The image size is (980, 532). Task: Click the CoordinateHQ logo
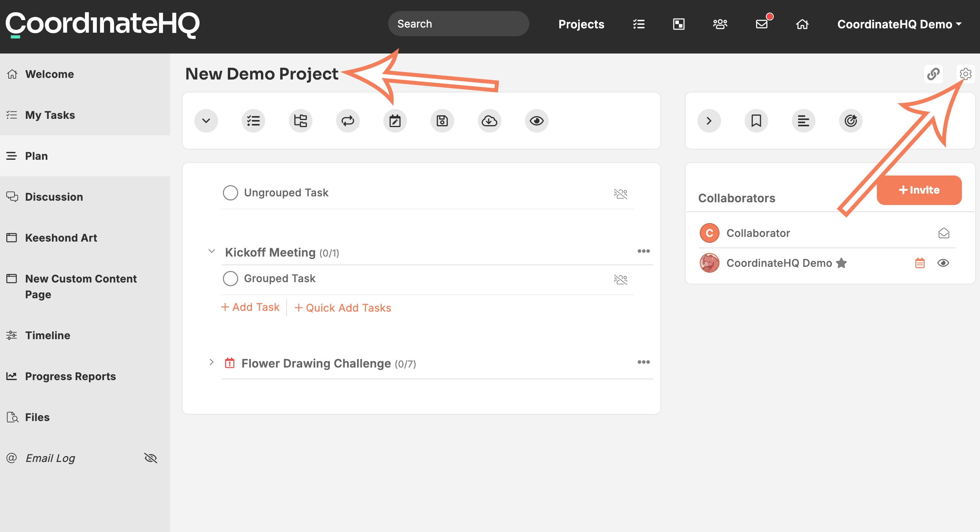[x=102, y=24]
